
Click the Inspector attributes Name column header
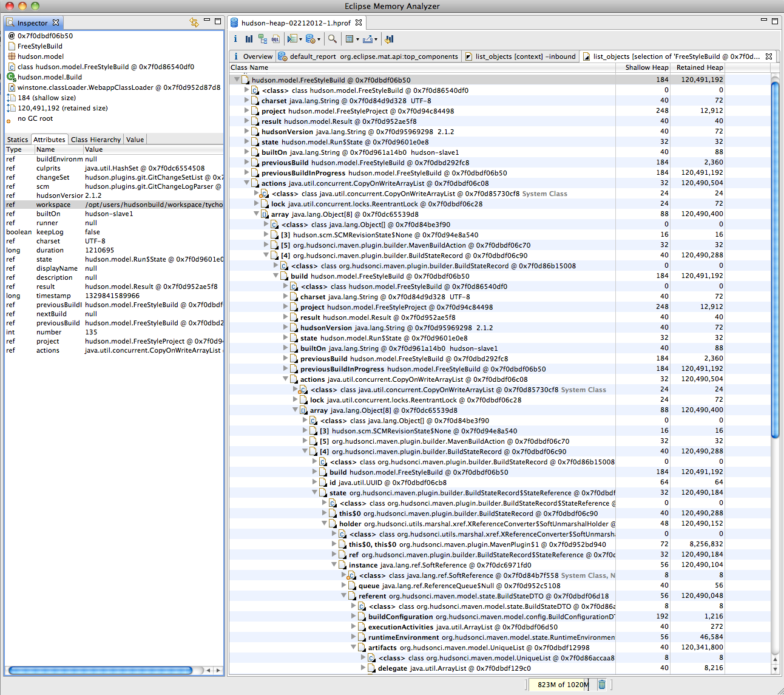[x=58, y=149]
